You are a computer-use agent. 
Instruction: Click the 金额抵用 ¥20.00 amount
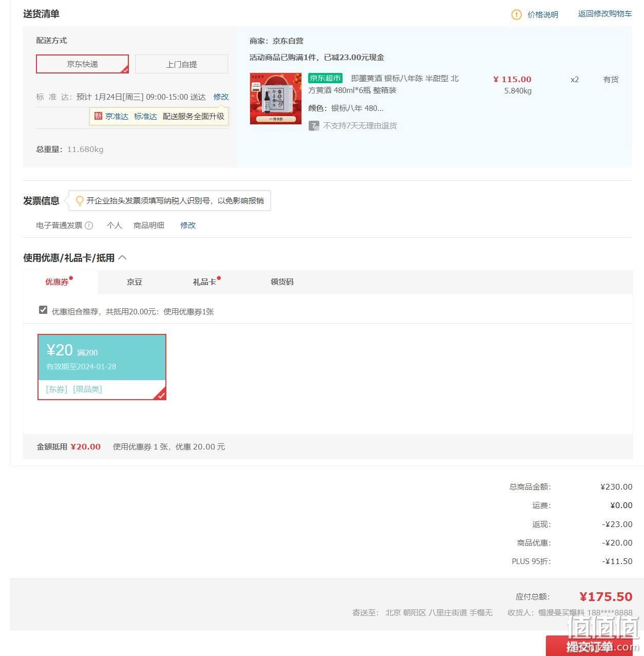point(85,446)
